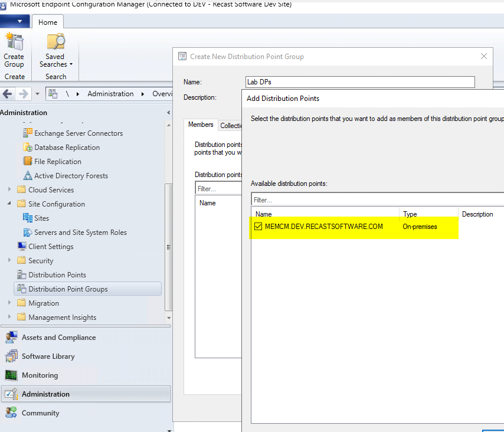Screen dimensions: 504x432
Task: Select the File Replication node
Action: [57, 161]
